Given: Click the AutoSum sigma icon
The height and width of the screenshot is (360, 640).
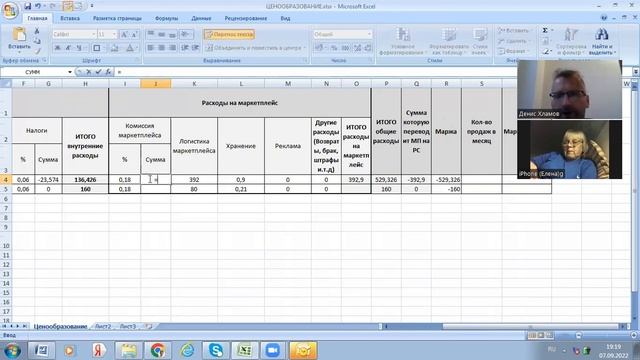Looking at the screenshot, I should [545, 31].
